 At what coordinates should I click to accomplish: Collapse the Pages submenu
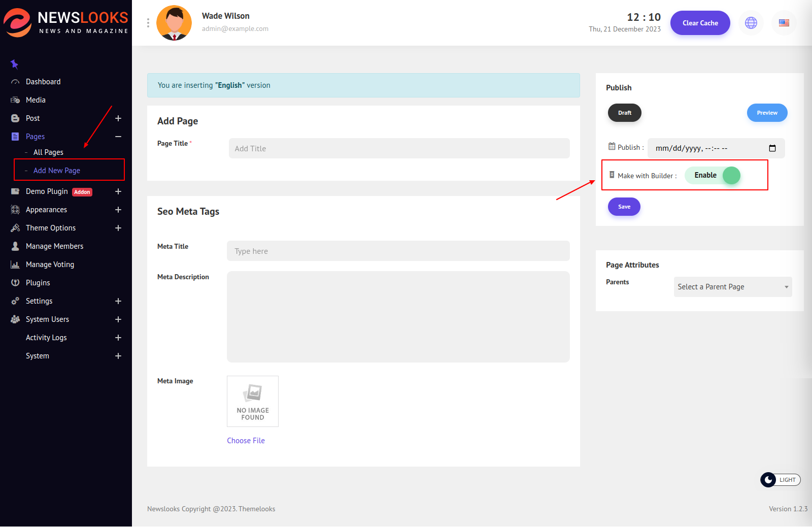(x=118, y=137)
